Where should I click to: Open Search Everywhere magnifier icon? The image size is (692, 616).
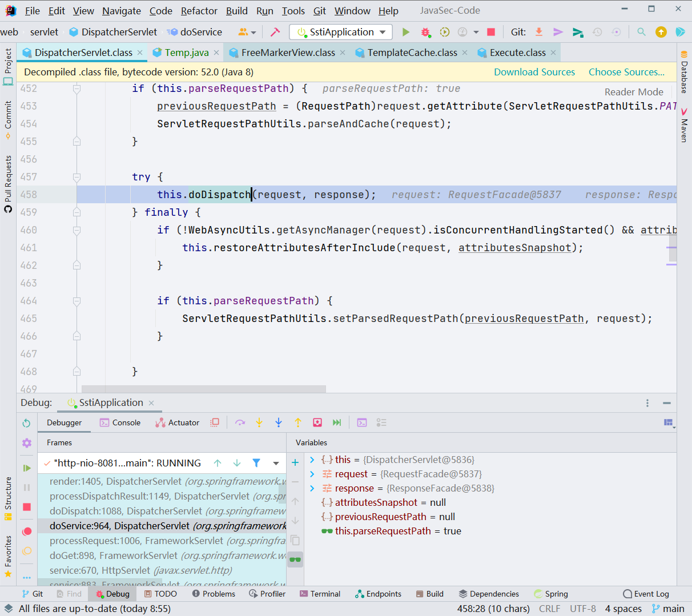click(x=641, y=32)
